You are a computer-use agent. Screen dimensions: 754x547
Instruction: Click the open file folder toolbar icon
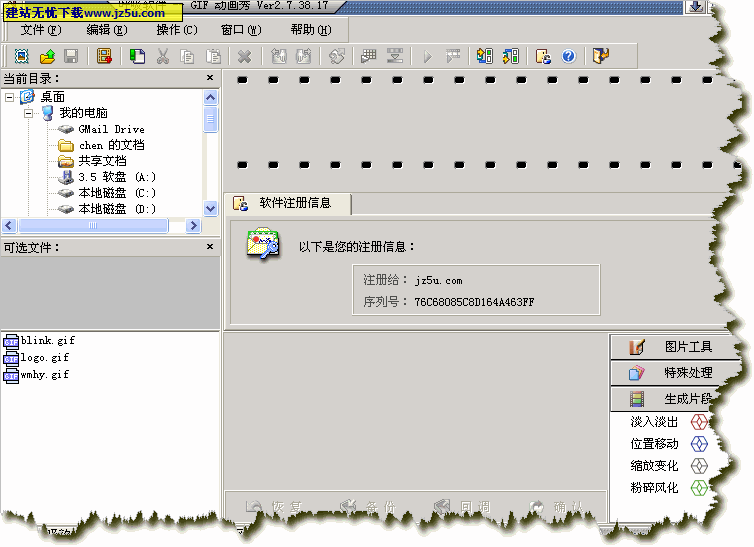click(47, 56)
